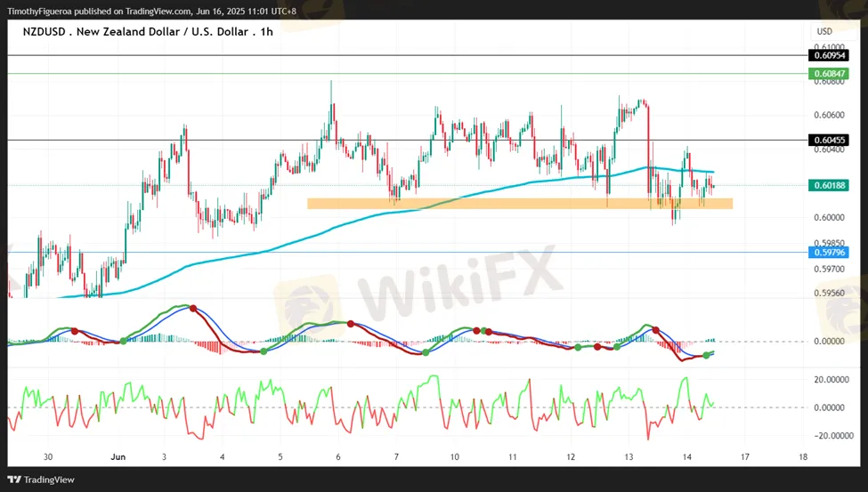Screen dimensions: 868x492
Task: Click the date 17 on the time axis
Action: click(x=745, y=456)
